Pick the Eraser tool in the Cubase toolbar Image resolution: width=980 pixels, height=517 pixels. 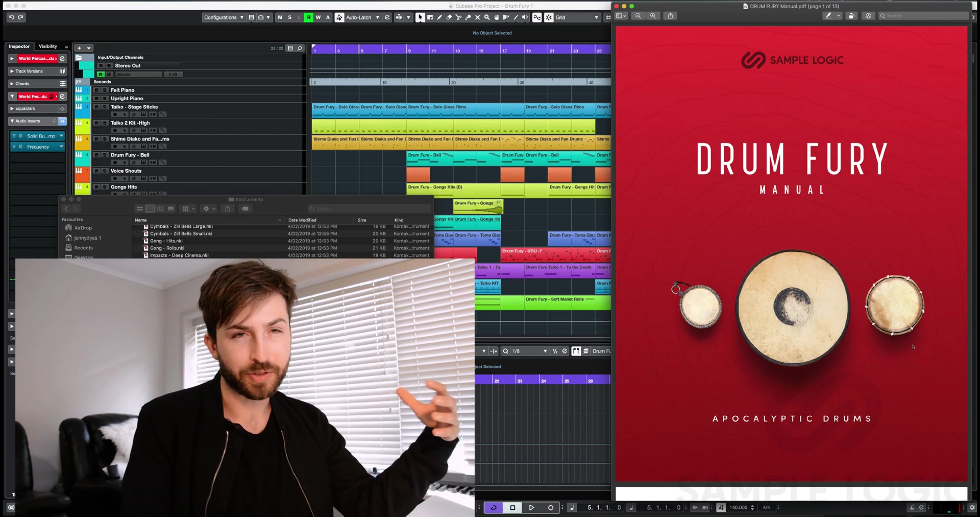450,17
